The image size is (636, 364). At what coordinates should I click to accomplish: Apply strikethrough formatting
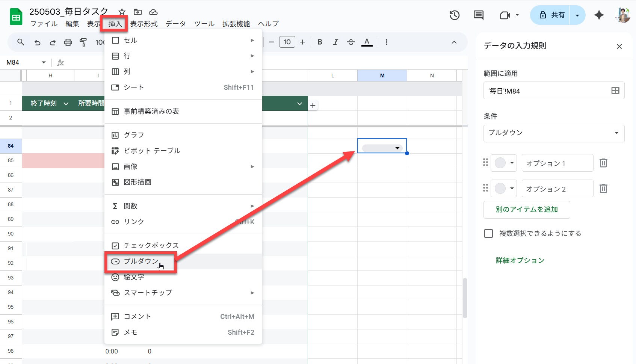pyautogui.click(x=350, y=42)
